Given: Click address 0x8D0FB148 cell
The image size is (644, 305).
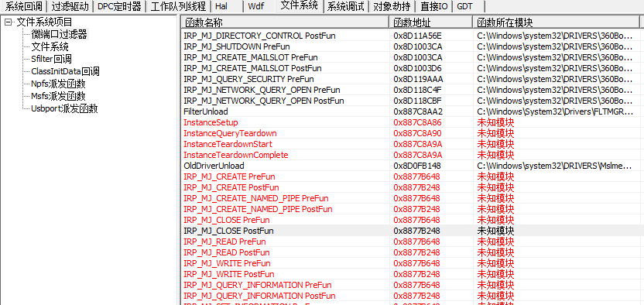Looking at the screenshot, I should click(x=417, y=166).
